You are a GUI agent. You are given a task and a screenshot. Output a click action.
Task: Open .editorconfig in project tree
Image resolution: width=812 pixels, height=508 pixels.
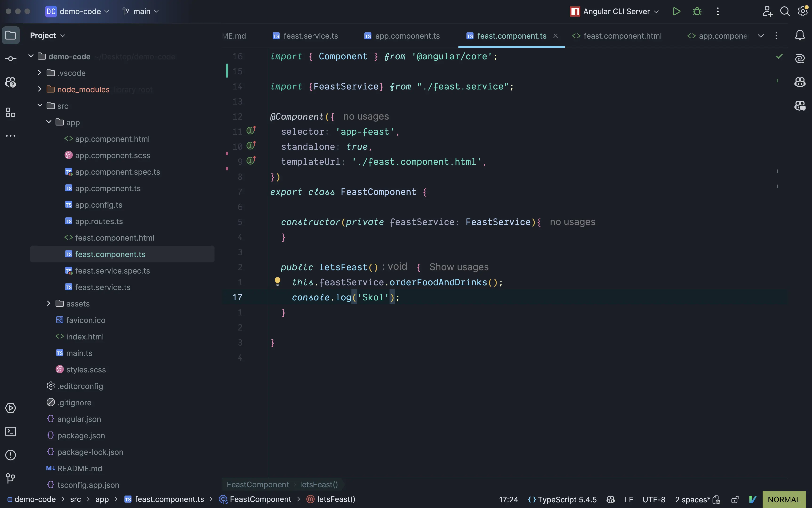(x=75, y=386)
